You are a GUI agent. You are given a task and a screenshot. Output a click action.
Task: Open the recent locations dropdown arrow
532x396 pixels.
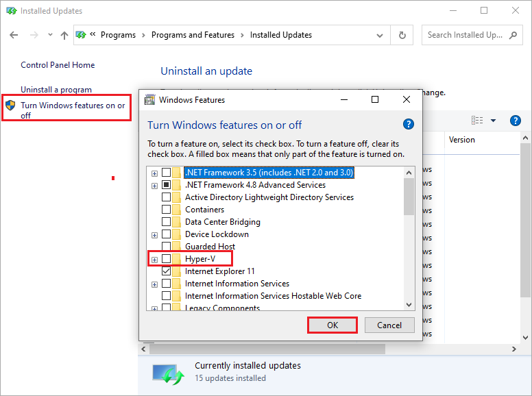[x=50, y=34]
